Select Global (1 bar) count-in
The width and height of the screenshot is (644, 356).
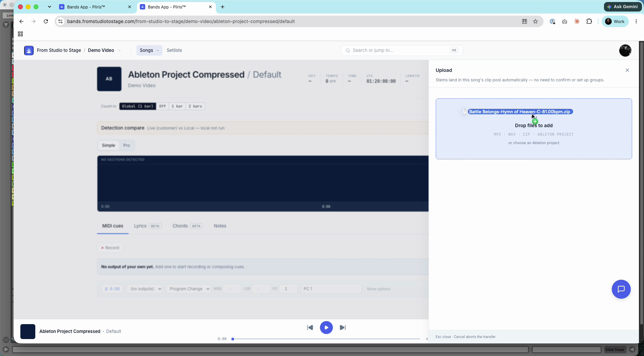(x=137, y=106)
